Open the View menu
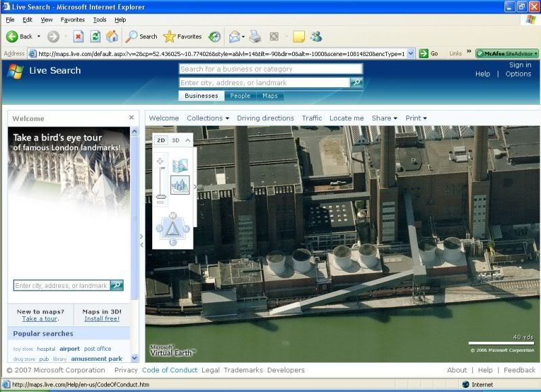 point(47,20)
